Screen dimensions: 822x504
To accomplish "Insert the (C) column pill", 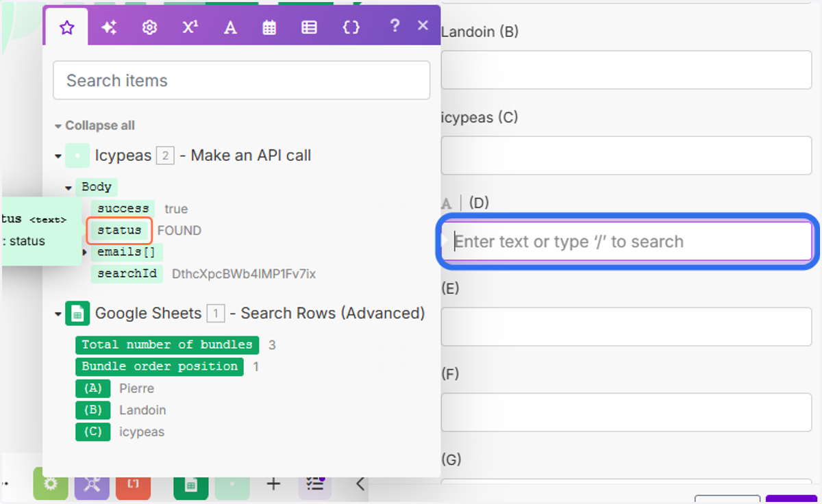I will (92, 432).
